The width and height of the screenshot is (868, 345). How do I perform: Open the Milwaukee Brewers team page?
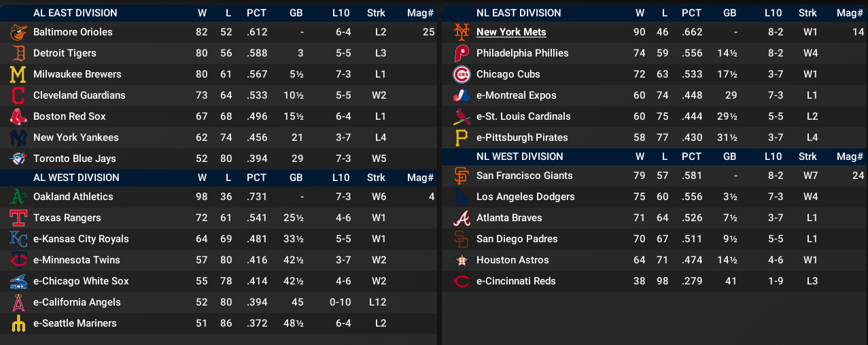coord(77,74)
